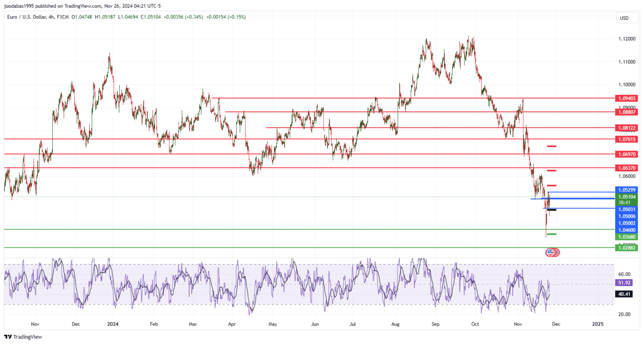The height and width of the screenshot is (344, 644).
Task: Select the green 1.03680 price label
Action: click(x=627, y=237)
